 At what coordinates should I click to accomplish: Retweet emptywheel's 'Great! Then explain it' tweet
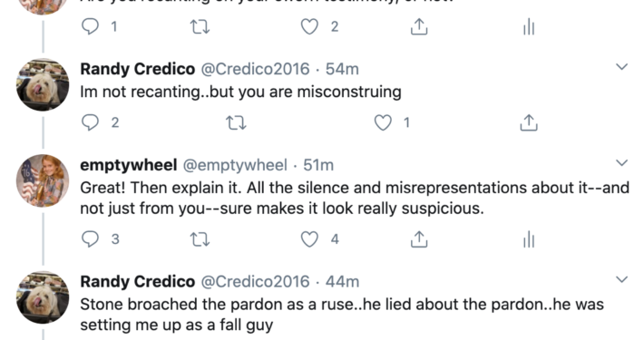pyautogui.click(x=200, y=239)
